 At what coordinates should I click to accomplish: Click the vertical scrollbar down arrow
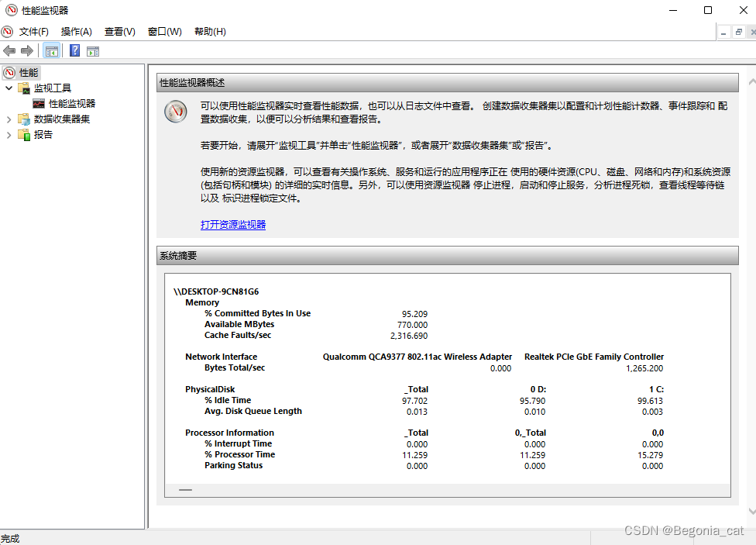click(751, 512)
